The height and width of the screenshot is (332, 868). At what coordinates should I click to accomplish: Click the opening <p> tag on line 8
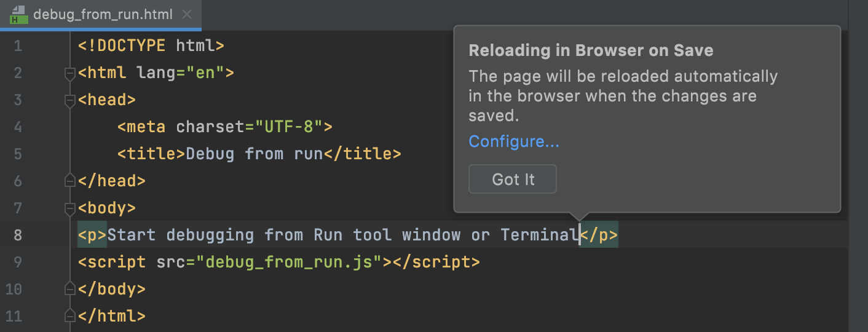pos(92,235)
